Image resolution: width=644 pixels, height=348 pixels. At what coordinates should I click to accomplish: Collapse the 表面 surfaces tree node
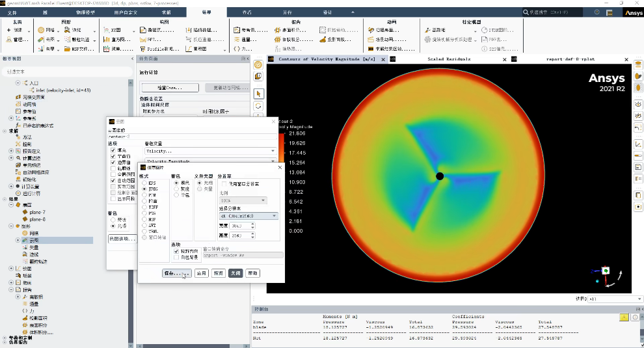pyautogui.click(x=11, y=205)
